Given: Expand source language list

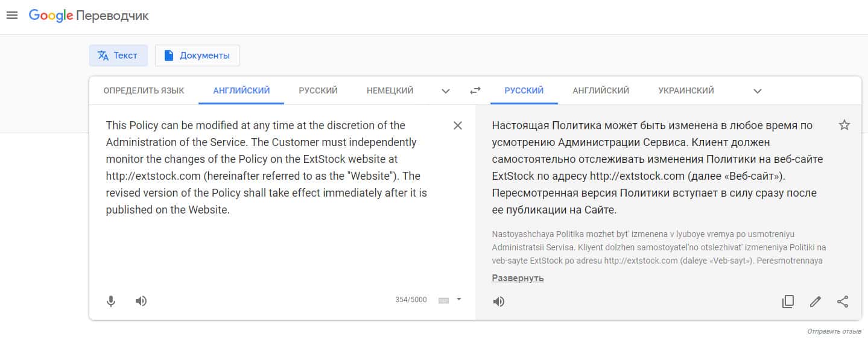Looking at the screenshot, I should tap(446, 91).
